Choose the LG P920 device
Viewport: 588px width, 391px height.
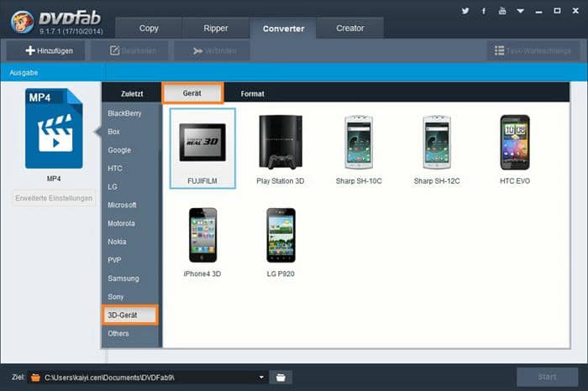(281, 242)
